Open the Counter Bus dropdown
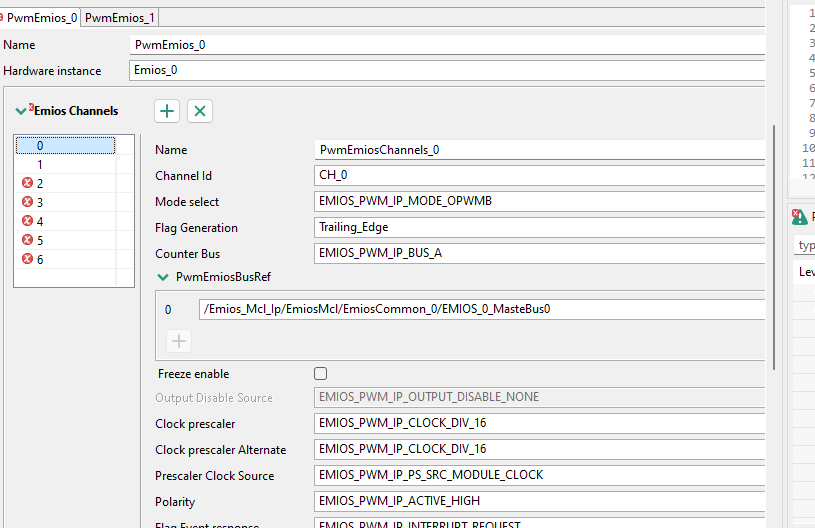The height and width of the screenshot is (528, 815). point(540,253)
